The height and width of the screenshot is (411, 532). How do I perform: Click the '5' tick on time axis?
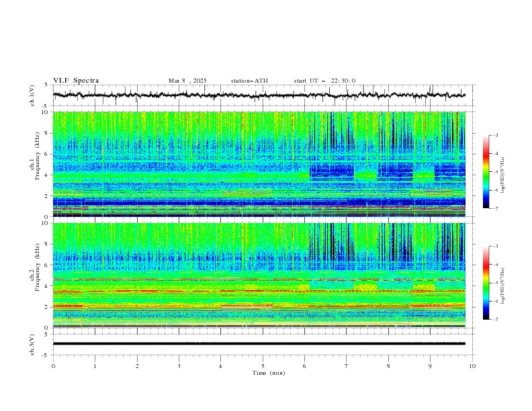click(263, 366)
